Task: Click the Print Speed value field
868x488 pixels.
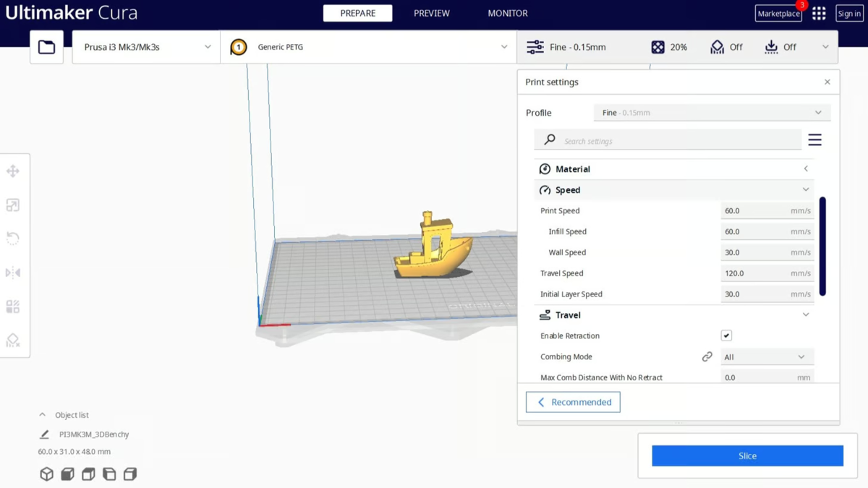Action: click(767, 211)
